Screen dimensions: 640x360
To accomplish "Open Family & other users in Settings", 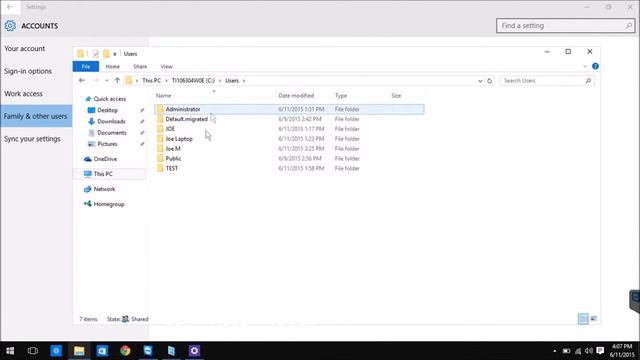I will tap(36, 116).
